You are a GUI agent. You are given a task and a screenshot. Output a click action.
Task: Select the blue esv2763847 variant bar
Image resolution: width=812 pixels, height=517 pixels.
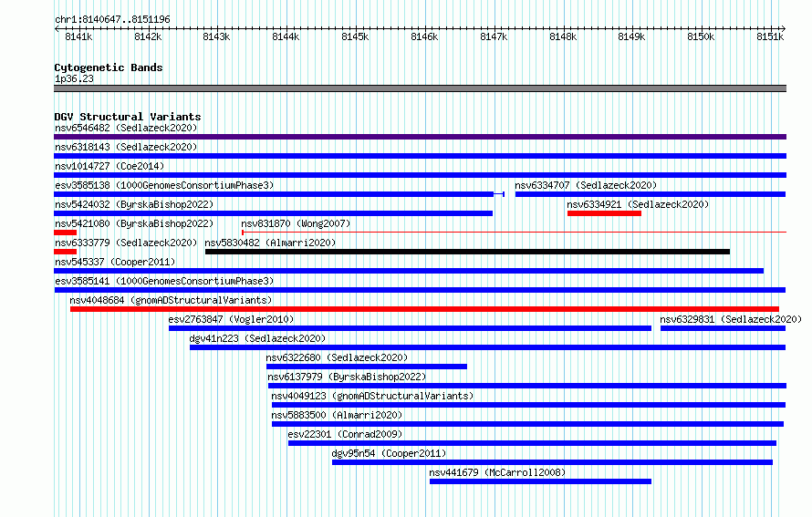click(411, 328)
